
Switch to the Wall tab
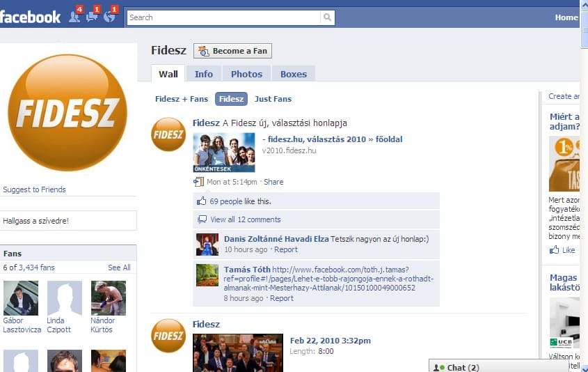(168, 74)
